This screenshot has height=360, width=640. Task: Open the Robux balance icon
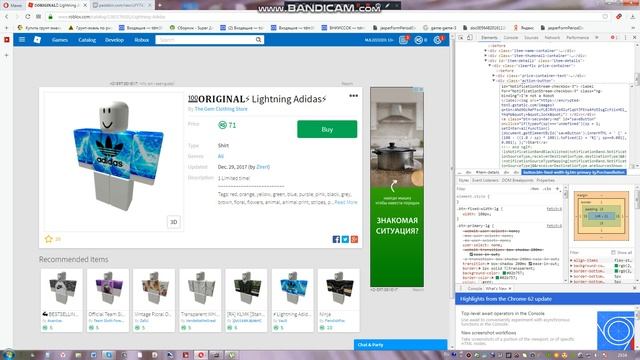tap(419, 40)
